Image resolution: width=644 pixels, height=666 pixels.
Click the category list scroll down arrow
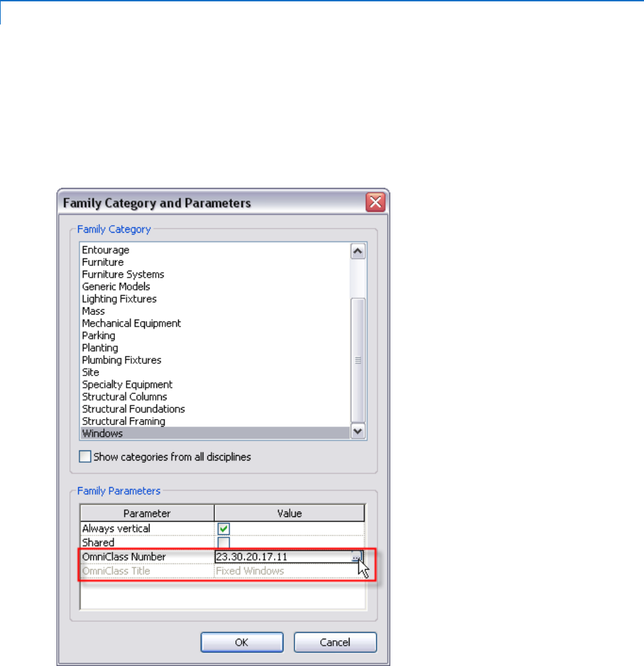(358, 431)
